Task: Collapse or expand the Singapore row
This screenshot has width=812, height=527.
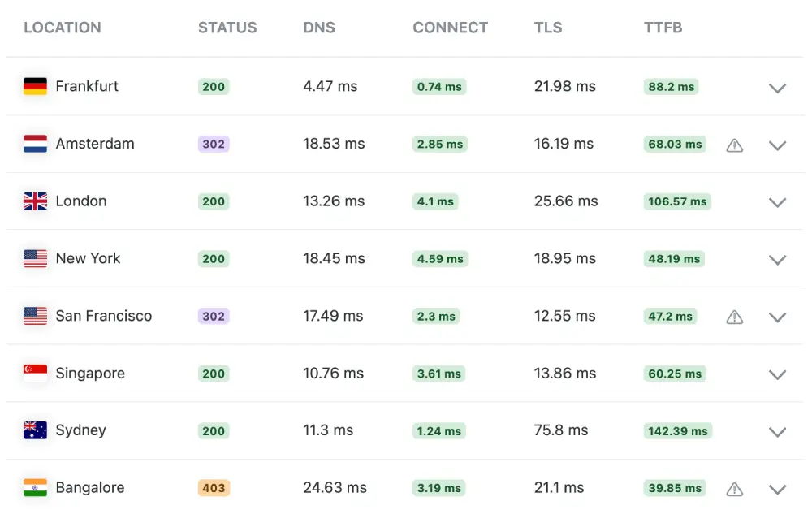Action: 777,375
